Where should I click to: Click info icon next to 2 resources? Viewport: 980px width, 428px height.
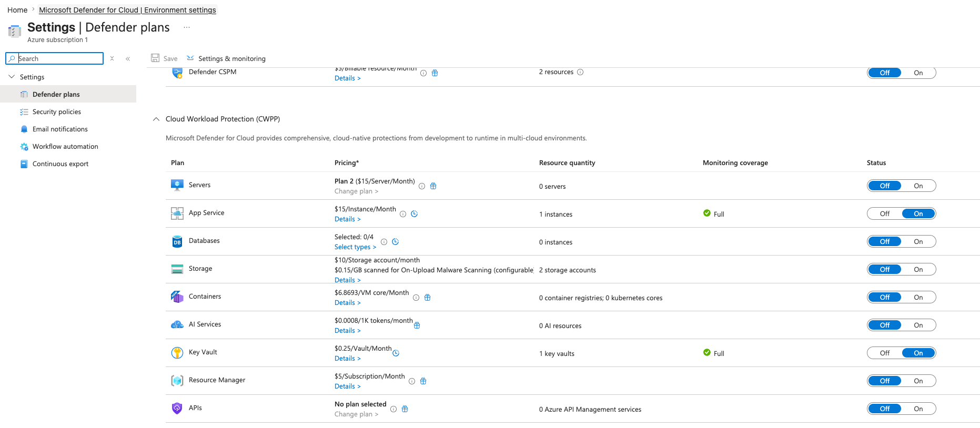pyautogui.click(x=580, y=72)
